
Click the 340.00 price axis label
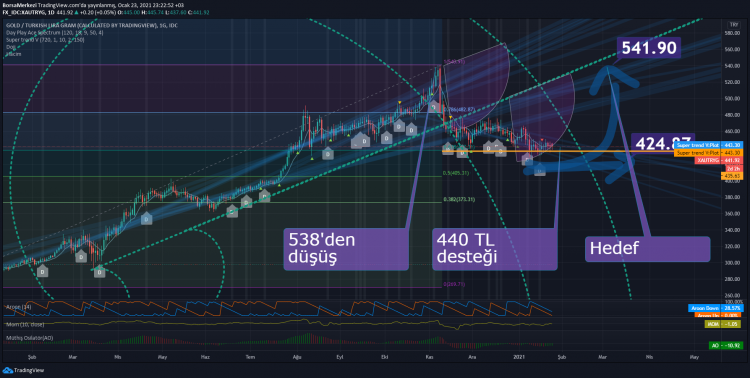point(732,230)
